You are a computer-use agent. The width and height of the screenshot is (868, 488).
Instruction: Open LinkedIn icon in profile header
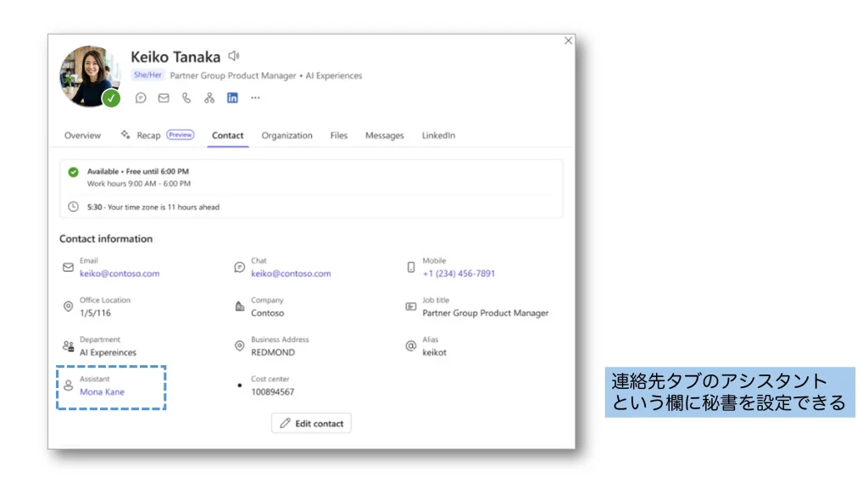pyautogui.click(x=232, y=98)
